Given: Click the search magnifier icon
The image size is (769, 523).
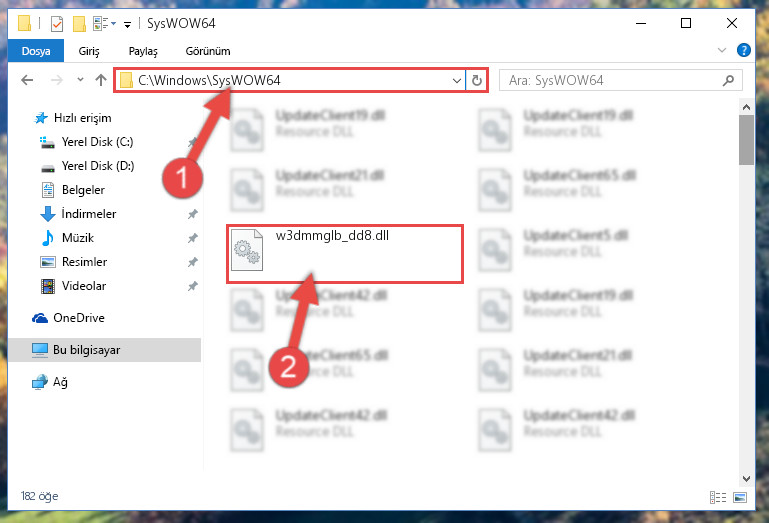Looking at the screenshot, I should 728,80.
